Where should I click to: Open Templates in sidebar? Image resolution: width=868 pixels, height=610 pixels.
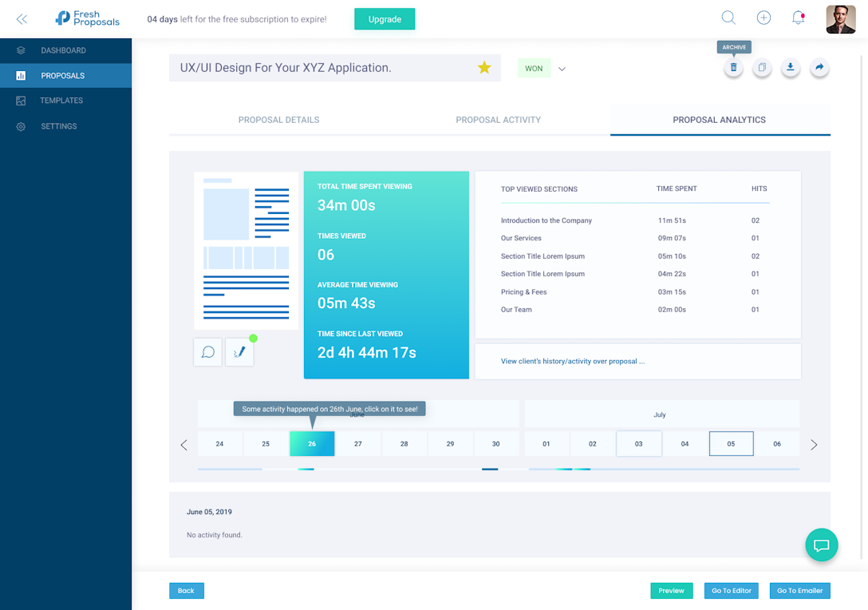tap(61, 101)
